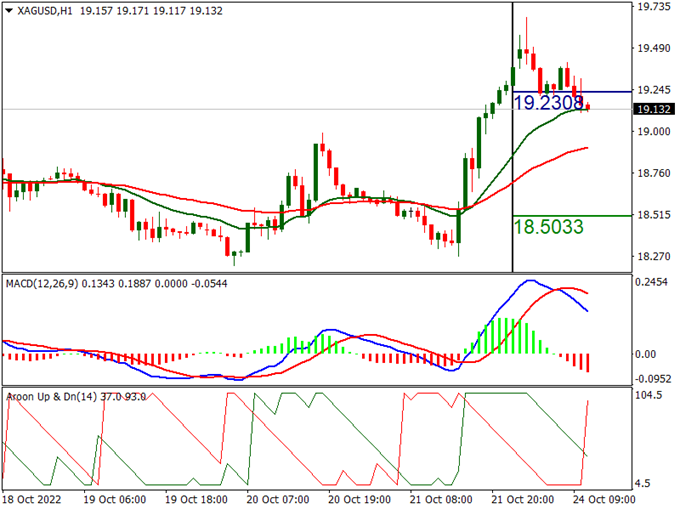Click the 18.760 price scale value
This screenshot has height=510, width=680.
pyautogui.click(x=654, y=173)
